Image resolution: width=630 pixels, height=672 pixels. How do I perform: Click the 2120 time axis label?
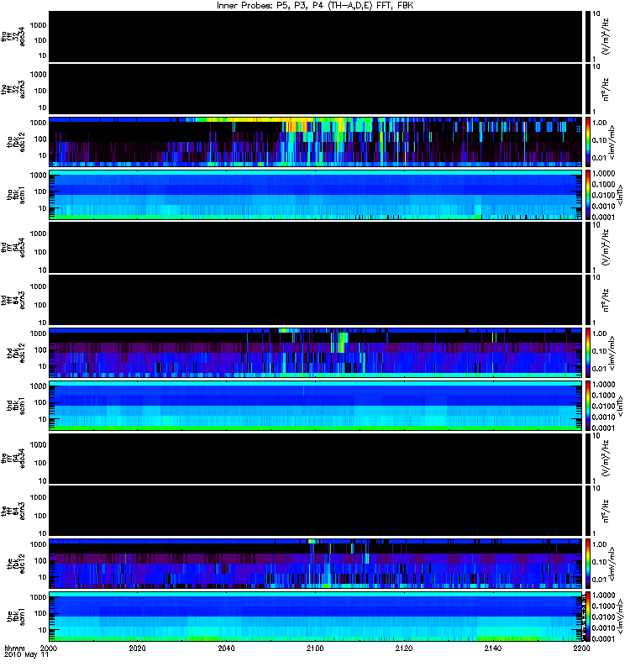[x=404, y=648]
